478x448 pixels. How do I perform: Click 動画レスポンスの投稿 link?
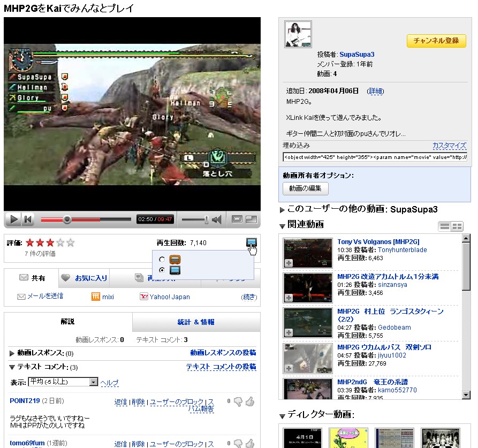223,353
